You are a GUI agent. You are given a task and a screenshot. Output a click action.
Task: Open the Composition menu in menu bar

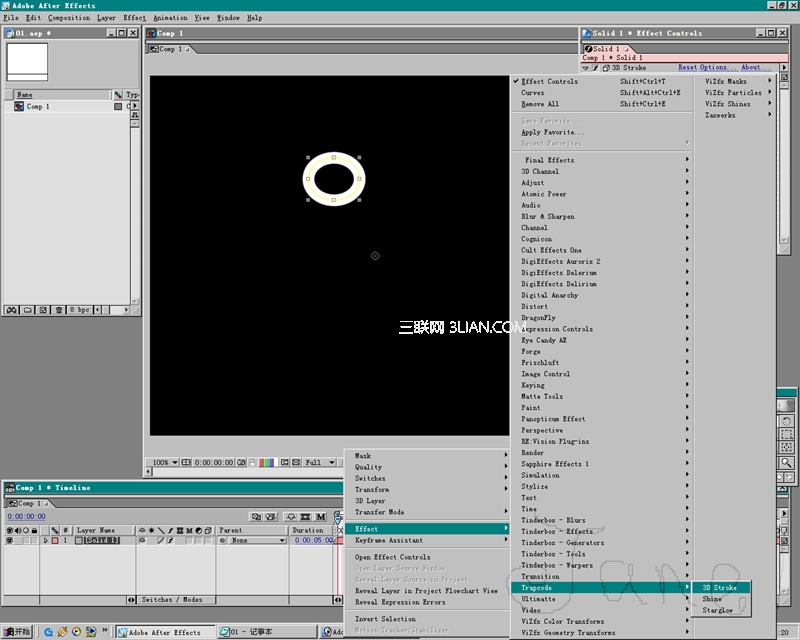[x=69, y=18]
